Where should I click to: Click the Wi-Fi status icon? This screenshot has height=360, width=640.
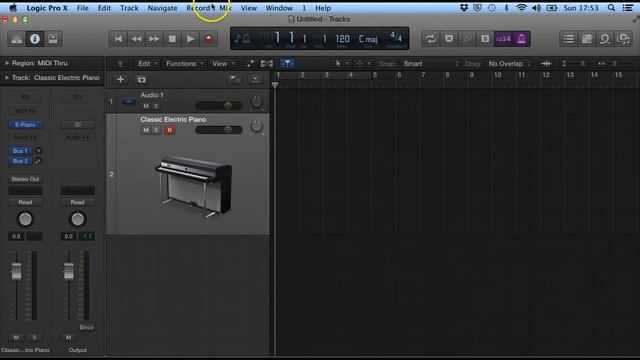[x=522, y=8]
